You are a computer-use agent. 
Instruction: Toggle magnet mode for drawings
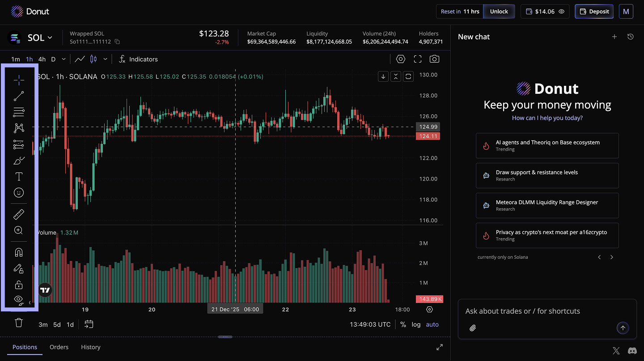coord(19,252)
